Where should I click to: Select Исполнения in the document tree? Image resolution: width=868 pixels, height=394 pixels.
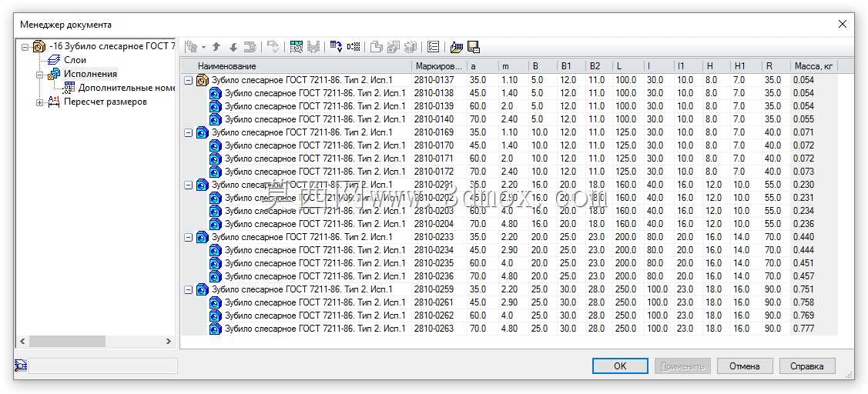(x=90, y=74)
